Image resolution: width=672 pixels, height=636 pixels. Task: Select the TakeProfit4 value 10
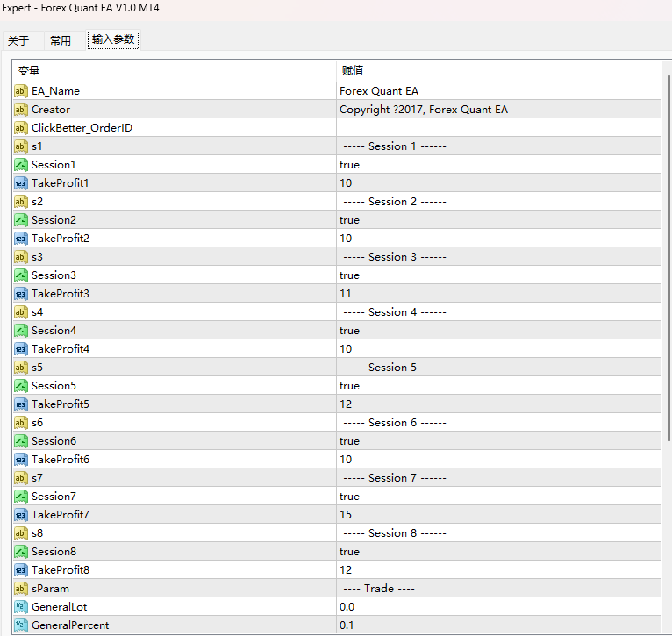[x=499, y=349]
